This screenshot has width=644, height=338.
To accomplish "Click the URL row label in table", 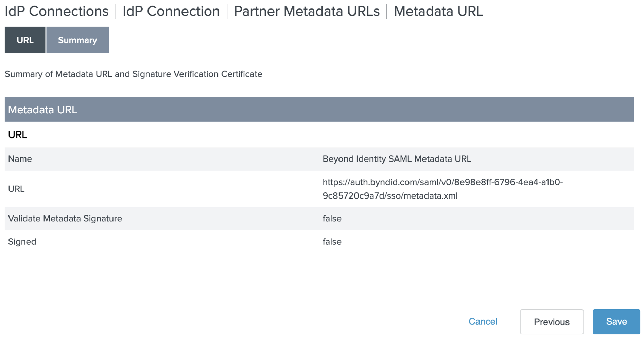I will pyautogui.click(x=16, y=189).
